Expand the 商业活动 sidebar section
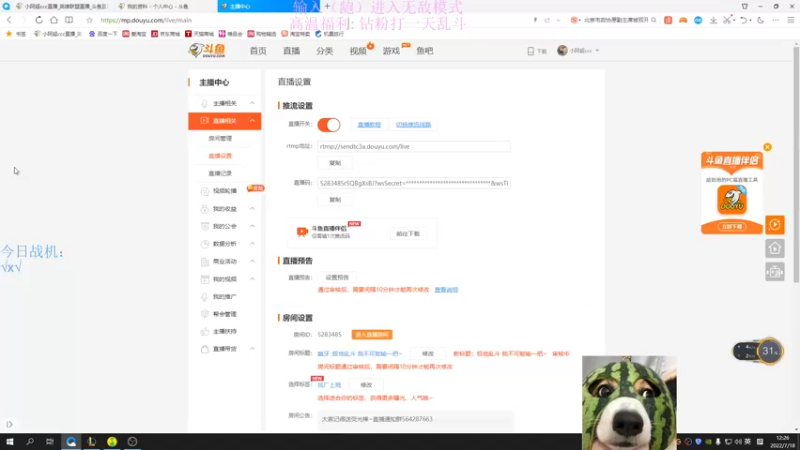 click(x=252, y=261)
